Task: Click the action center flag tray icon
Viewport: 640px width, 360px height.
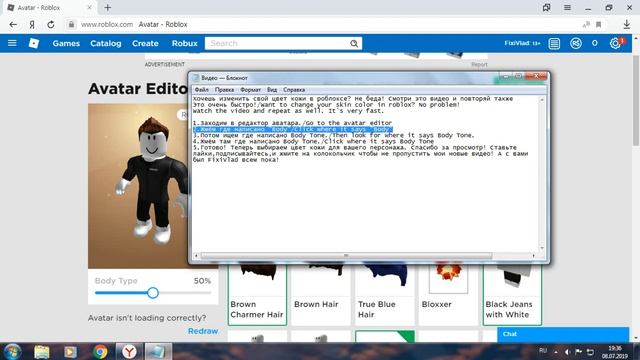Action: pos(578,352)
